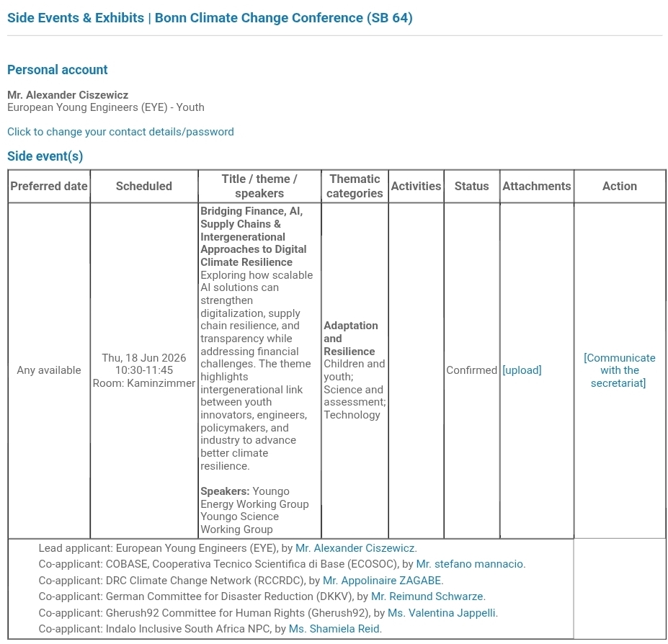
Task: Click the '10:30-11:45' time text
Action: click(x=144, y=370)
